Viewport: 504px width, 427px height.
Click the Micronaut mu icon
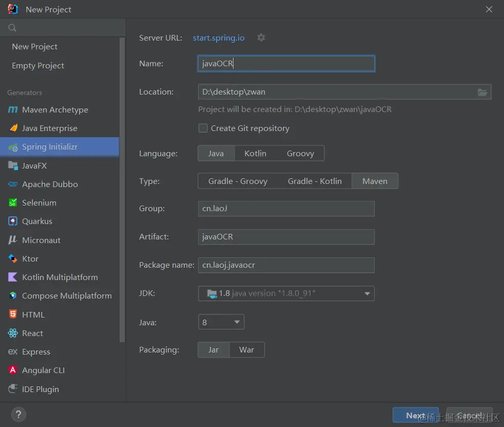[12, 240]
